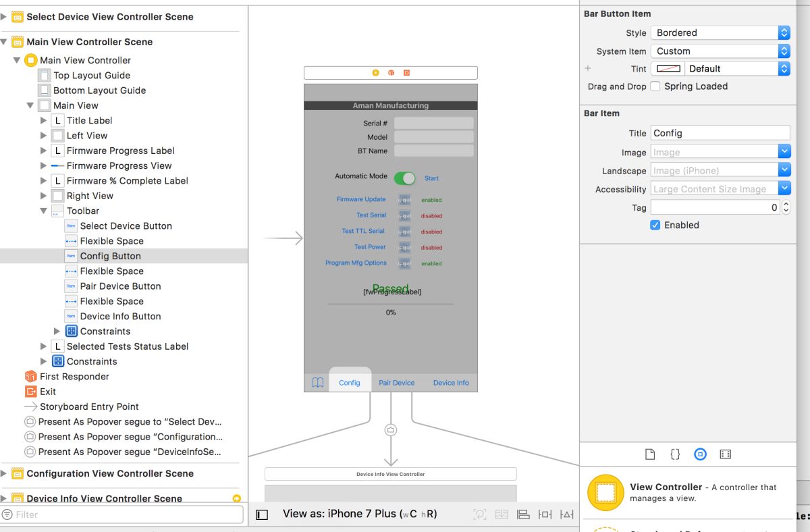Click the exit icon in canvas scene dock
Image resolution: width=810 pixels, height=532 pixels.
pos(406,72)
